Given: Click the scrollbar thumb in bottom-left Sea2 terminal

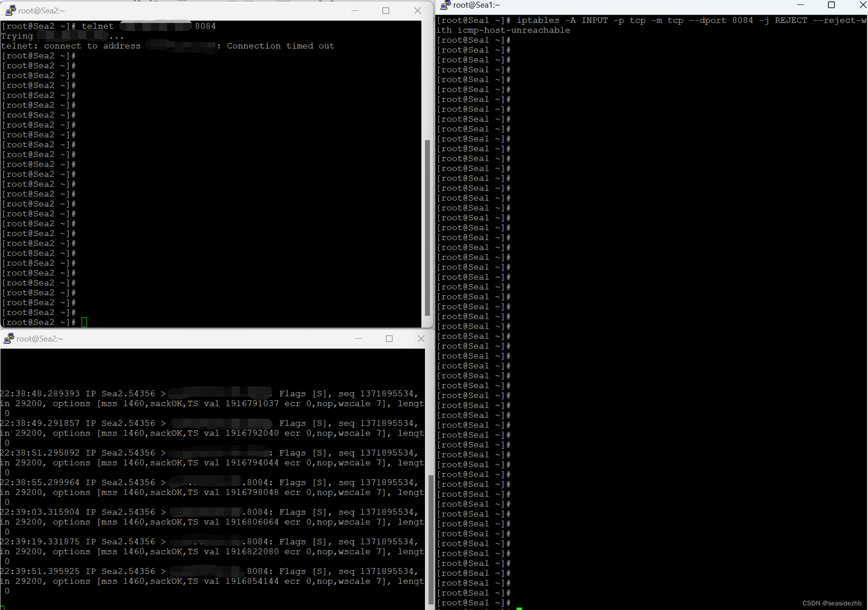Looking at the screenshot, I should click(x=430, y=540).
